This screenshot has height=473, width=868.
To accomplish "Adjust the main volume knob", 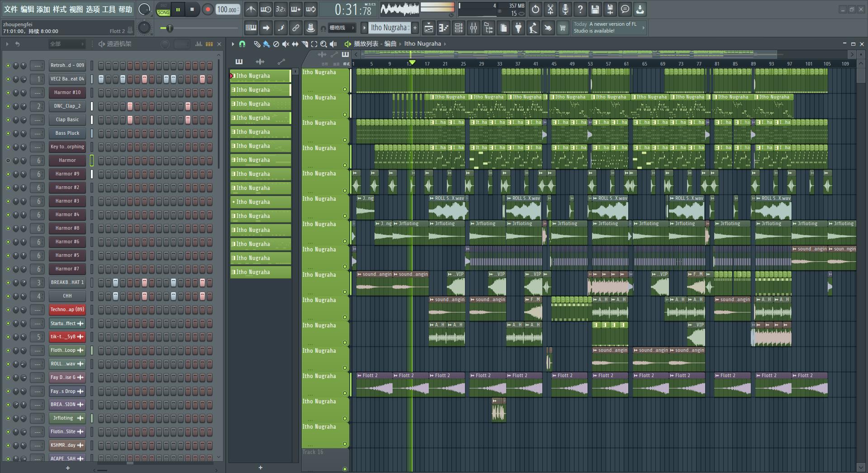I will (x=144, y=9).
